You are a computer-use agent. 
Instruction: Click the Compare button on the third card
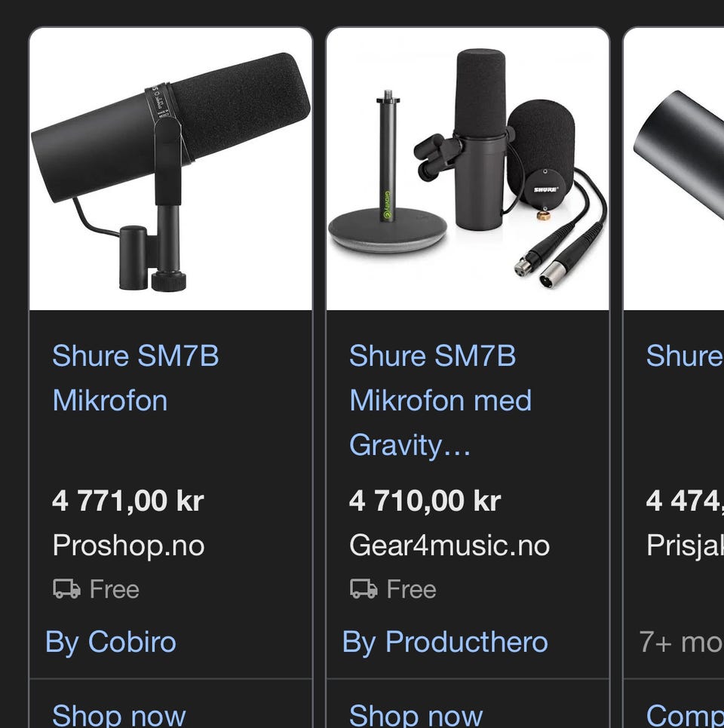tap(685, 714)
